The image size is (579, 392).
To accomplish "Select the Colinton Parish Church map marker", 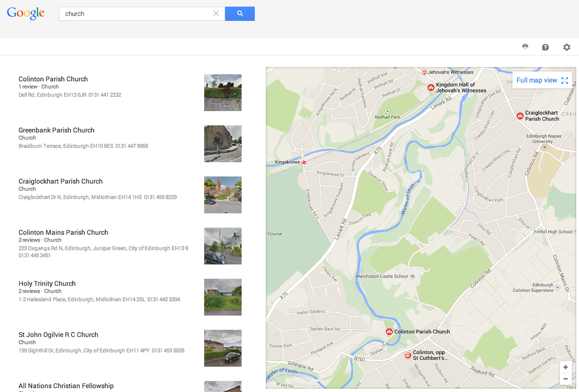I will [x=389, y=331].
